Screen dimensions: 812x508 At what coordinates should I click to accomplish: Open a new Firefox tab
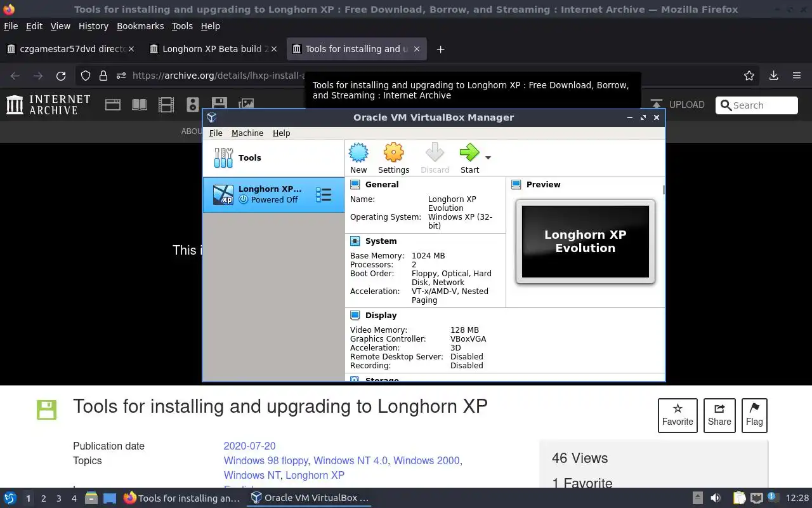(440, 49)
